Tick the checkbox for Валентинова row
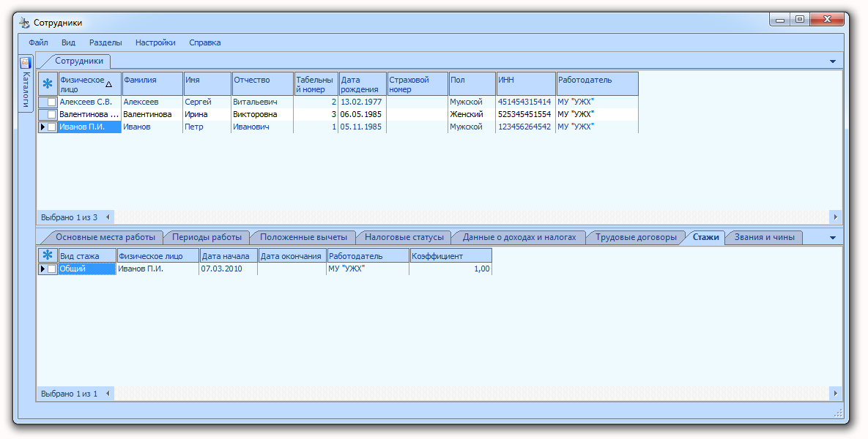Viewport: 868px width, 439px height. [x=51, y=114]
